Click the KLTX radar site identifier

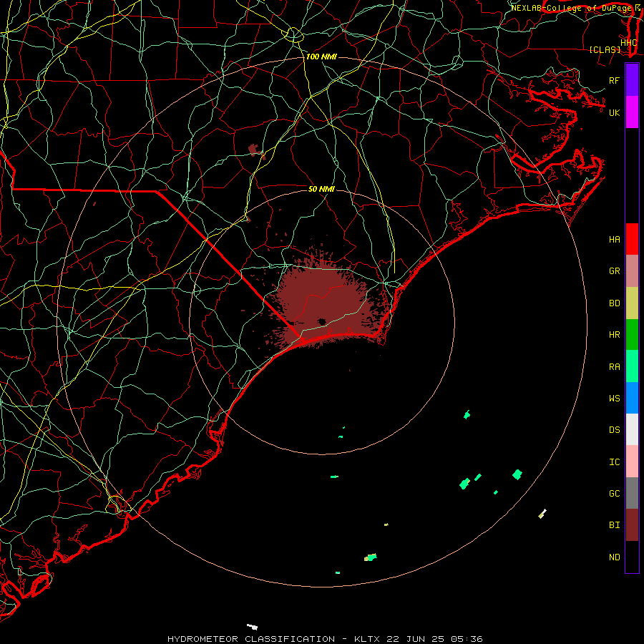[367, 639]
